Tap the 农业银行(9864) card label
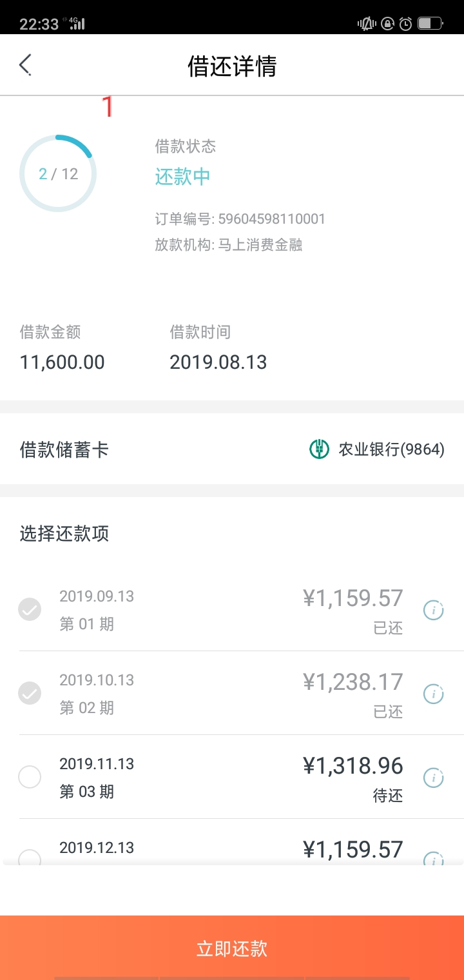 [x=391, y=449]
